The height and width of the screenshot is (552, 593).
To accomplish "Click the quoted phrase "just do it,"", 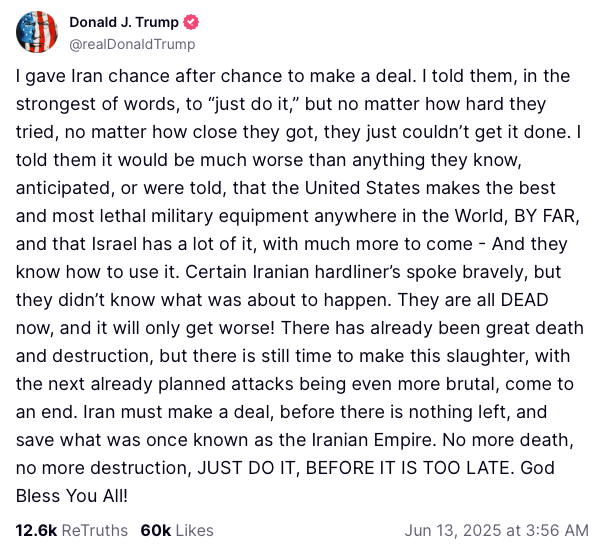I will point(252,104).
